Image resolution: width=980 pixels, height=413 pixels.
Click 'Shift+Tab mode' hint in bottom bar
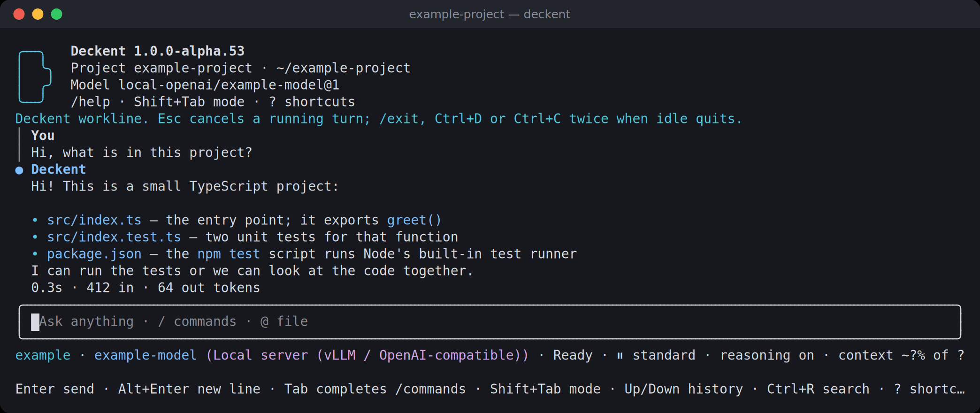point(545,389)
